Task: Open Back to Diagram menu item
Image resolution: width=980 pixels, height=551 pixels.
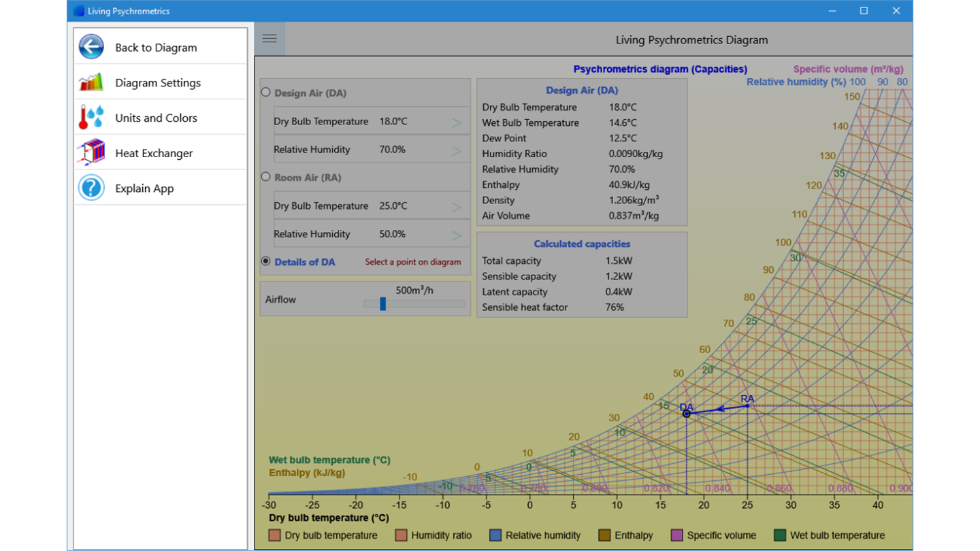Action: click(x=161, y=47)
